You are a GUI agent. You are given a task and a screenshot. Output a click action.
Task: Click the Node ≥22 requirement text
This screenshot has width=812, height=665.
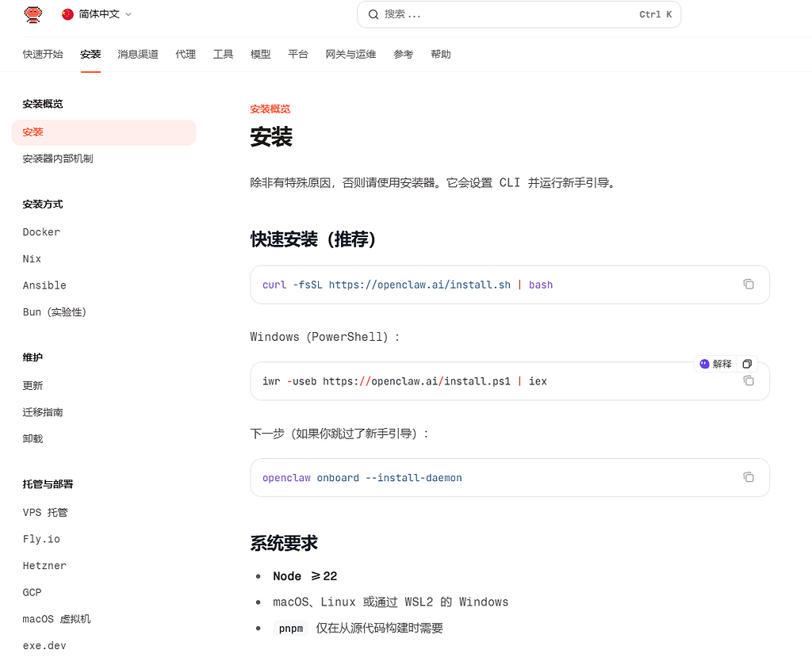305,576
